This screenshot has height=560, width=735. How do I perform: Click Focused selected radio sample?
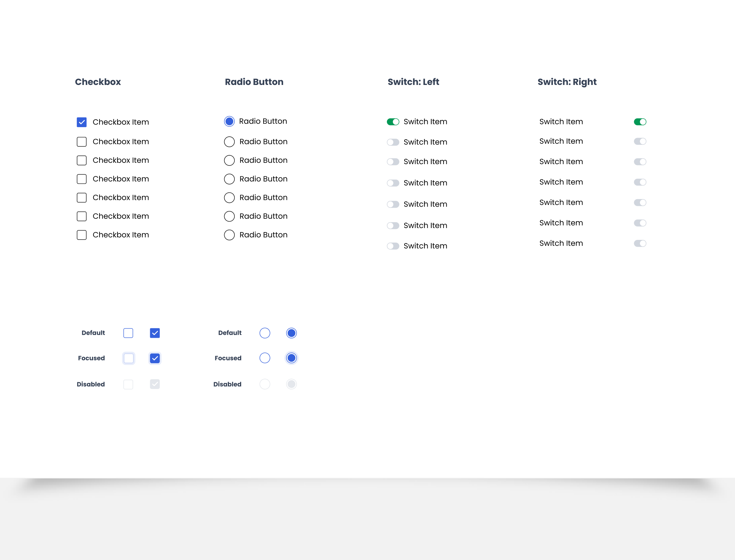pos(291,358)
